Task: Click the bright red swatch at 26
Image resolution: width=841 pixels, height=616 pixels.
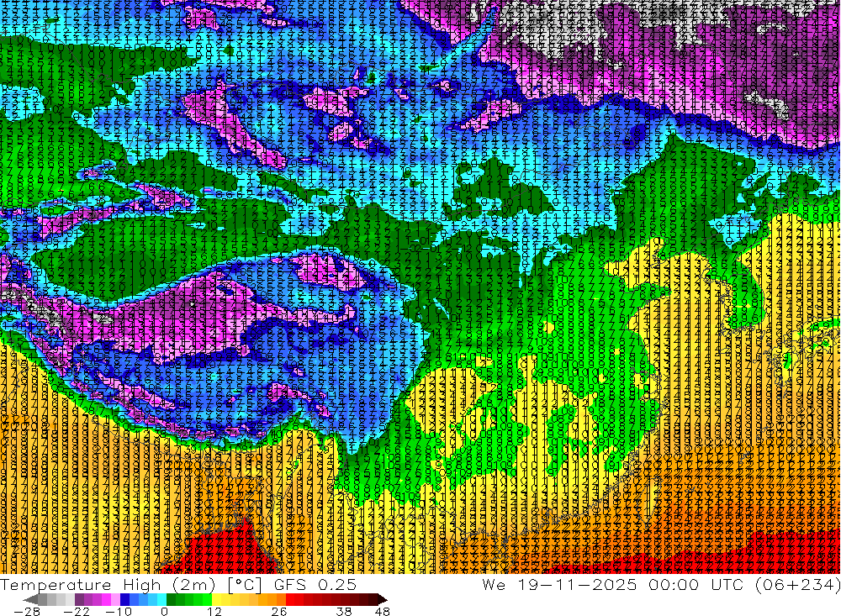Action: (x=290, y=599)
